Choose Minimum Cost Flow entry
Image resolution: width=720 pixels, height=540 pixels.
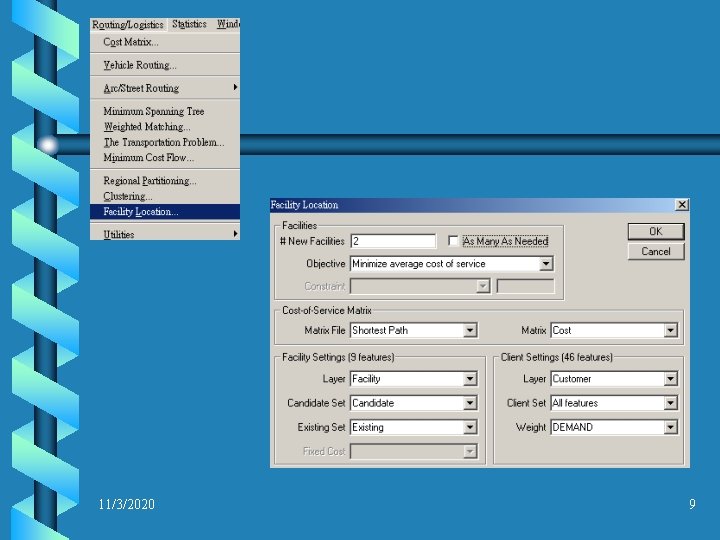pyautogui.click(x=165, y=158)
